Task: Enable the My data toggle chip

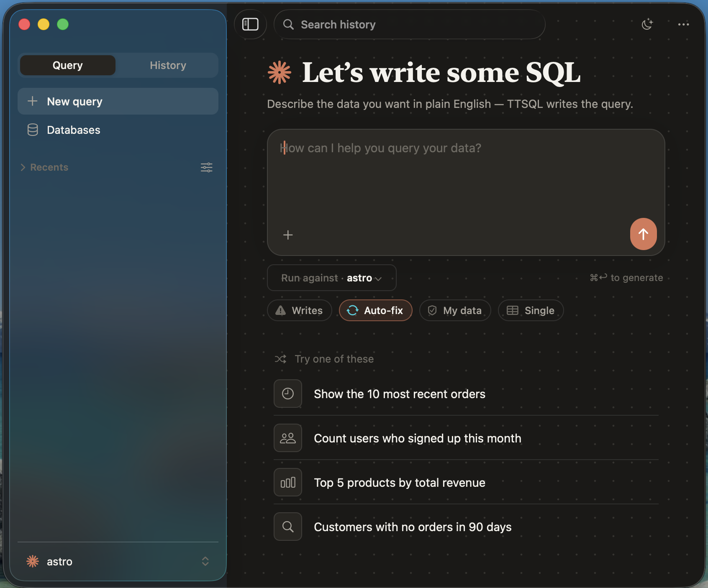Action: (455, 310)
